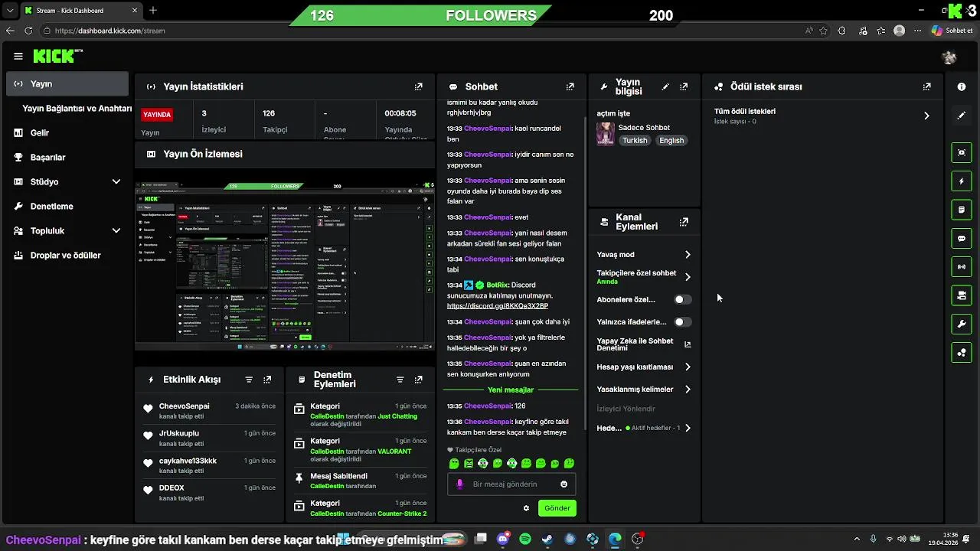
Task: Click the Discord invite link in chat
Action: (498, 306)
